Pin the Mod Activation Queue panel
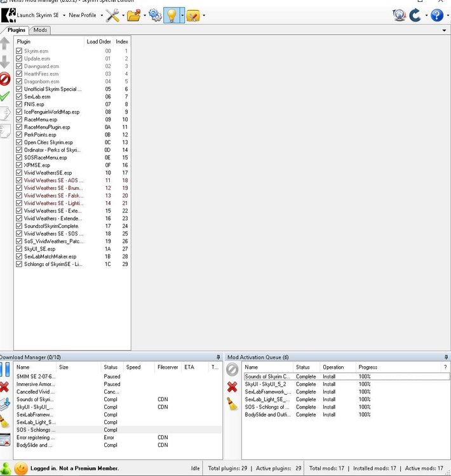Image resolution: width=451 pixels, height=476 pixels. [446, 357]
